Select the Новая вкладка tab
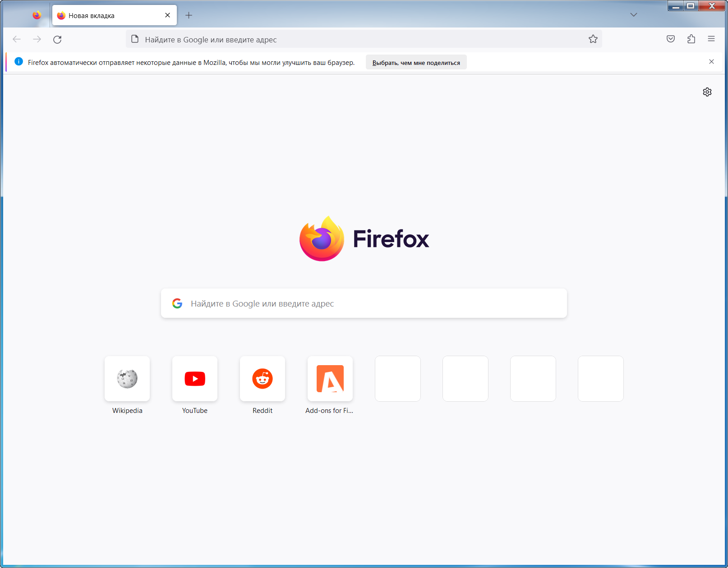The width and height of the screenshot is (728, 568). click(x=115, y=15)
